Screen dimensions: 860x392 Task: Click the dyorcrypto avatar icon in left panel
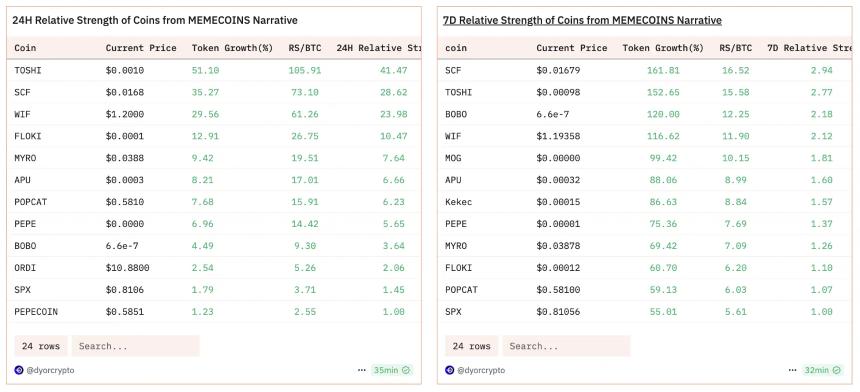[19, 370]
